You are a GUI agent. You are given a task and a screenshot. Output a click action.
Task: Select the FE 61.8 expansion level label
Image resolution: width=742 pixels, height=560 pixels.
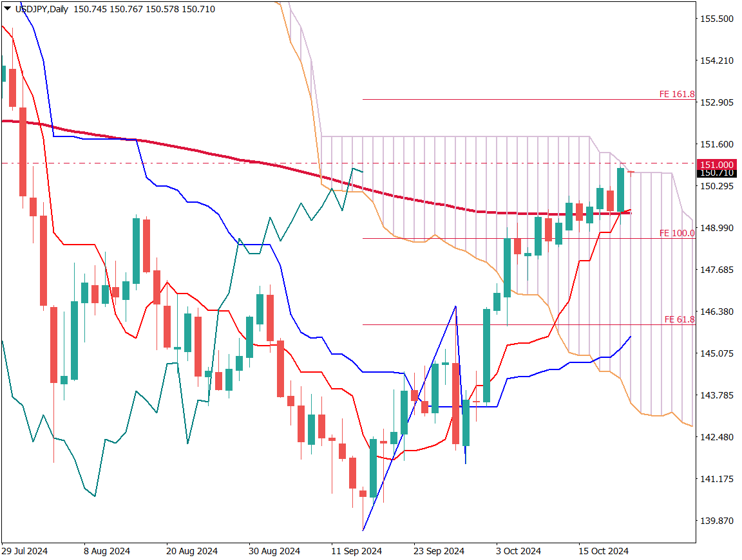(679, 319)
